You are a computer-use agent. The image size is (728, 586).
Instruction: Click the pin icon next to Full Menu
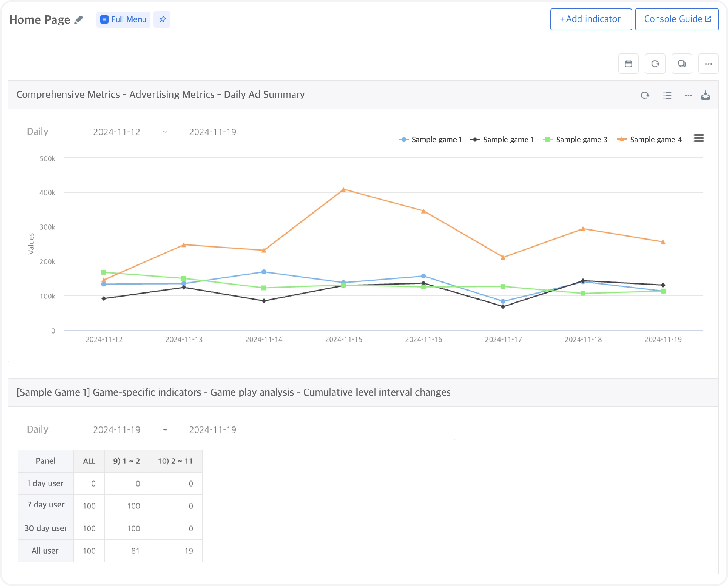pyautogui.click(x=162, y=19)
